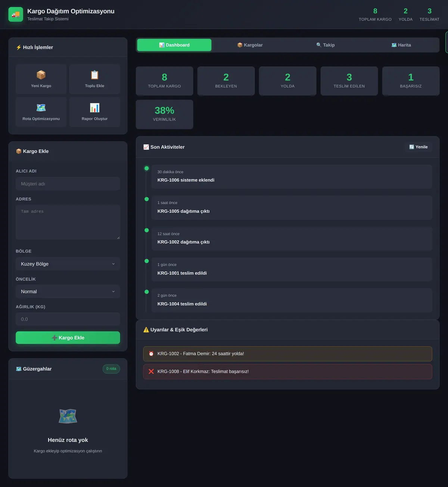Image resolution: width=448 pixels, height=487 pixels.
Task: Click the KRG-1002 Fatma Demir alert
Action: click(x=287, y=354)
